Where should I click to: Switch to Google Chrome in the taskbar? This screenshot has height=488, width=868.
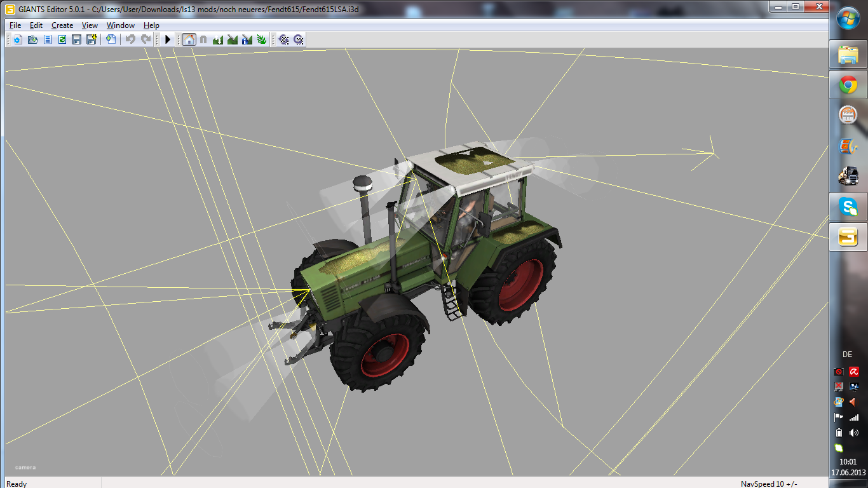pyautogui.click(x=848, y=85)
